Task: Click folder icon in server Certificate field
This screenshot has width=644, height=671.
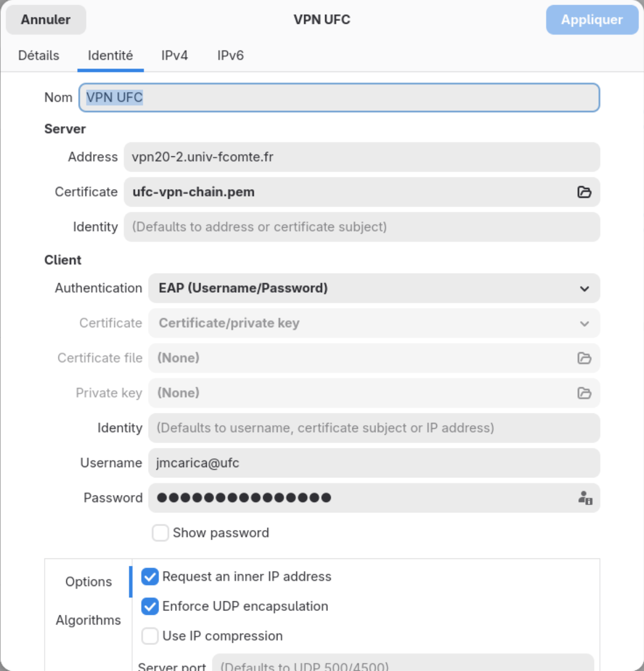Action: pyautogui.click(x=584, y=192)
